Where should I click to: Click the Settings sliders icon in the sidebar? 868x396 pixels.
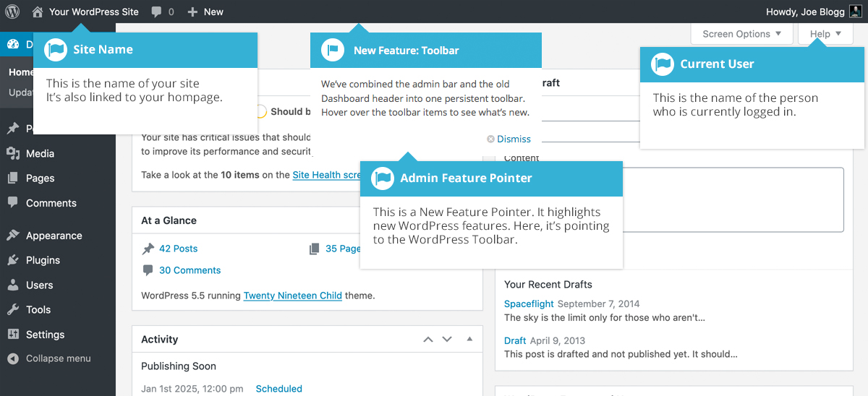[x=13, y=335]
